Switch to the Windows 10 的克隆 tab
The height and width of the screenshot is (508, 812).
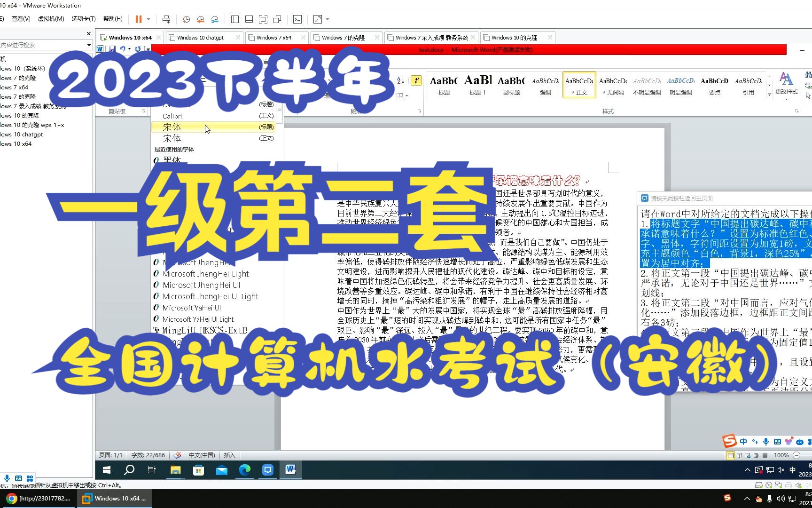point(514,38)
